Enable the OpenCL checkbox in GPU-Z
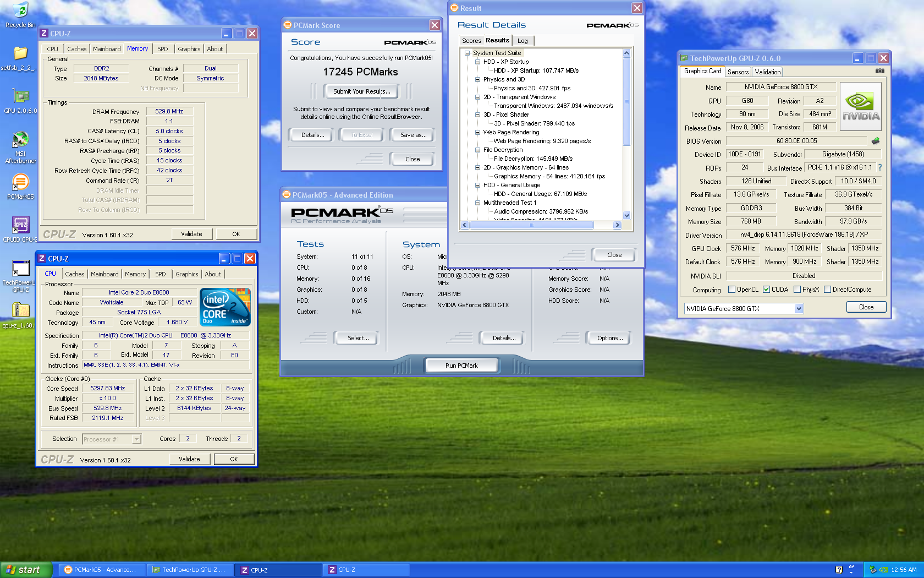This screenshot has width=924, height=578. pyautogui.click(x=732, y=290)
